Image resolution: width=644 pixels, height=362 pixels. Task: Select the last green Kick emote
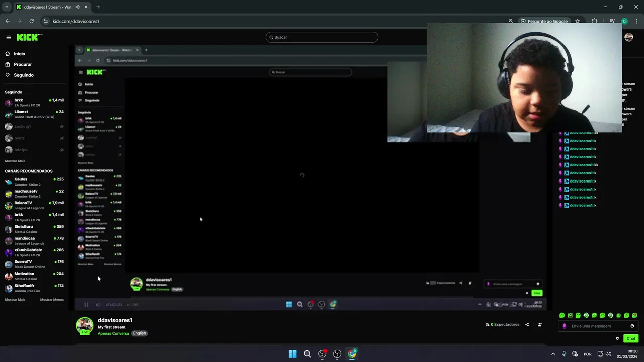[x=634, y=315]
